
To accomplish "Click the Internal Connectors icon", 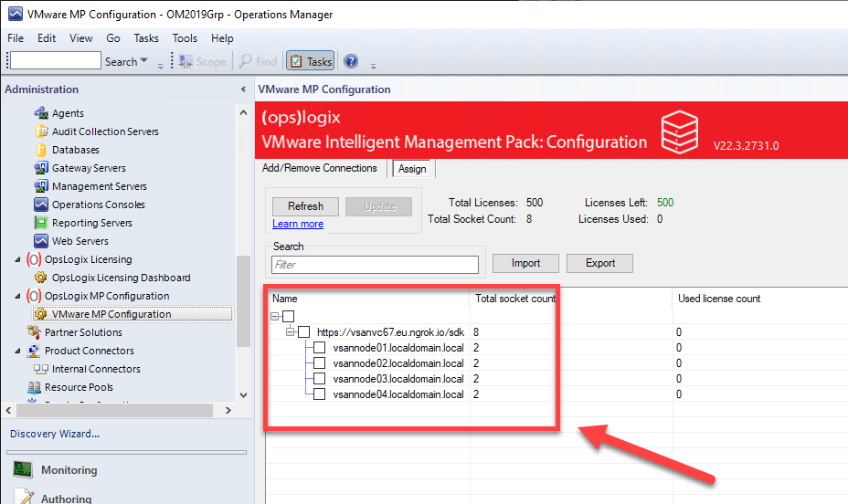I will click(x=41, y=369).
